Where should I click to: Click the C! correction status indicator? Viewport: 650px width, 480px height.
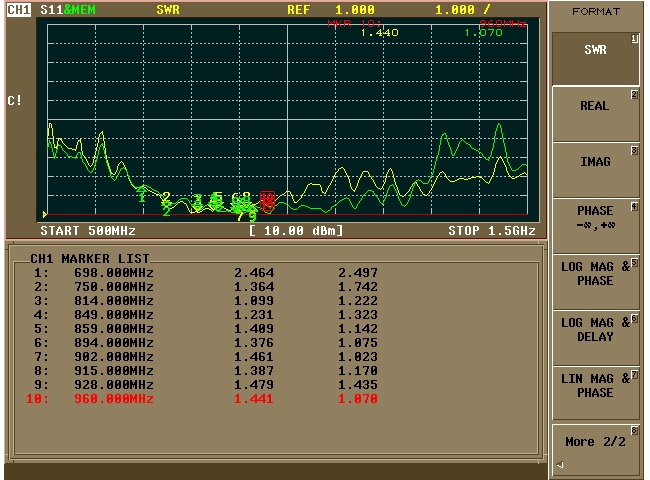coord(15,101)
